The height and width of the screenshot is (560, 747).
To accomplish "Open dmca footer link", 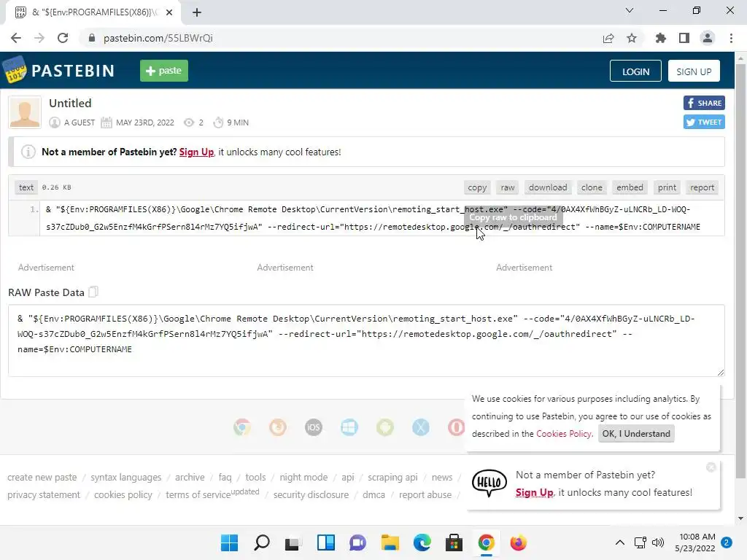I will (x=373, y=495).
